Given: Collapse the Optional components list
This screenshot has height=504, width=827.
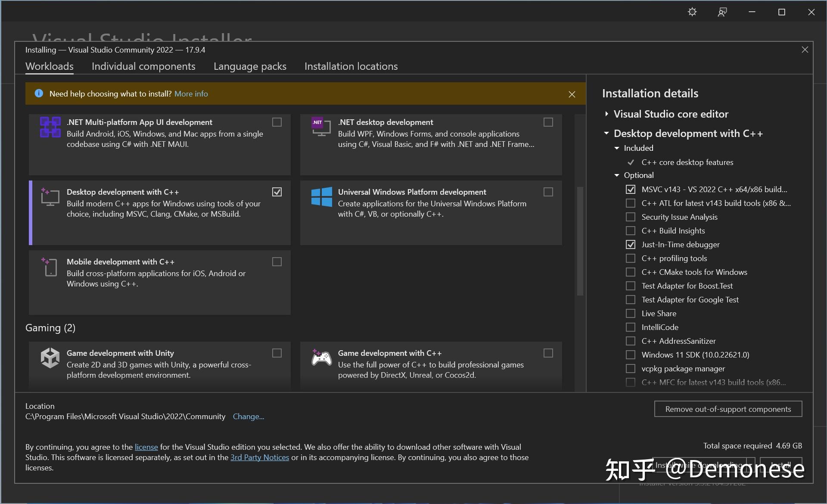Looking at the screenshot, I should [x=617, y=175].
